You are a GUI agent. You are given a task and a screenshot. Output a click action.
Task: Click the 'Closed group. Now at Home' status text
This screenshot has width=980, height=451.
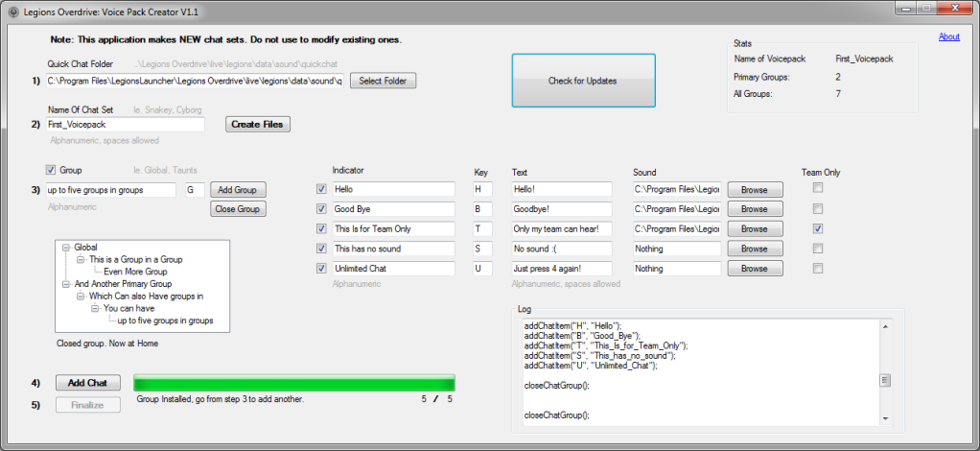(x=107, y=343)
